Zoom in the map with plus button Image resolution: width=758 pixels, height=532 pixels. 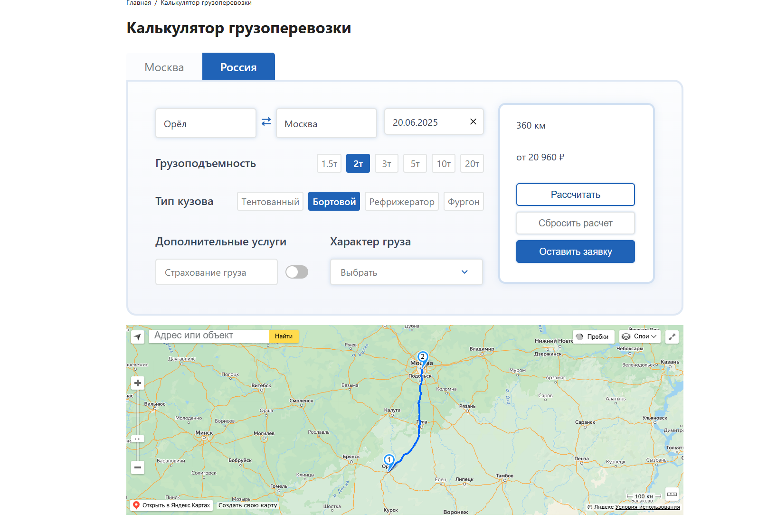pos(138,383)
